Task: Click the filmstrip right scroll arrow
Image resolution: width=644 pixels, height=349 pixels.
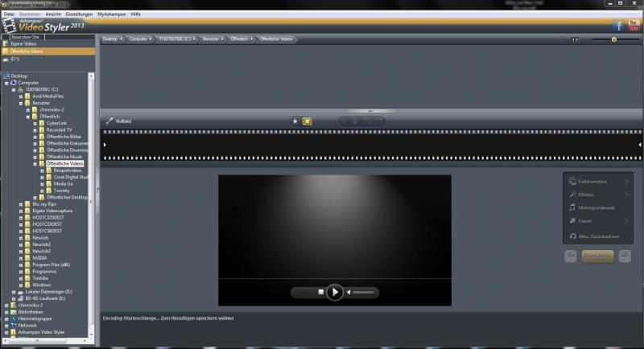Action: (x=639, y=145)
